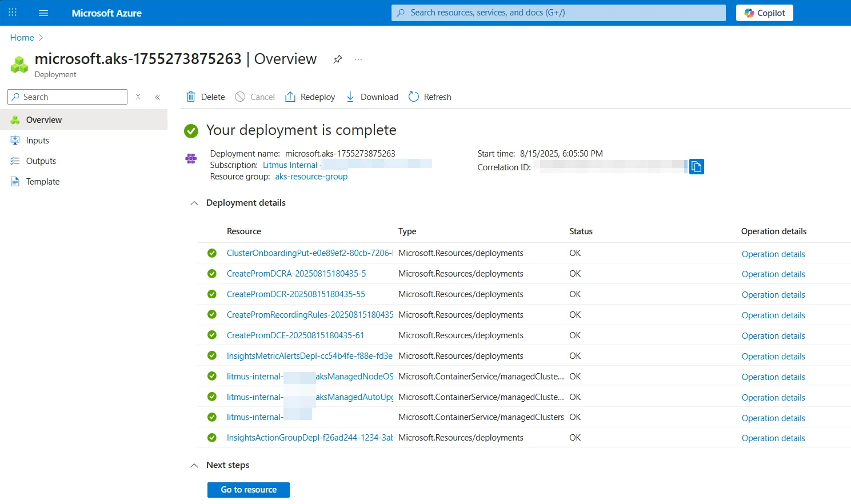This screenshot has width=851, height=504.
Task: Click the Resource column header
Action: coord(244,231)
